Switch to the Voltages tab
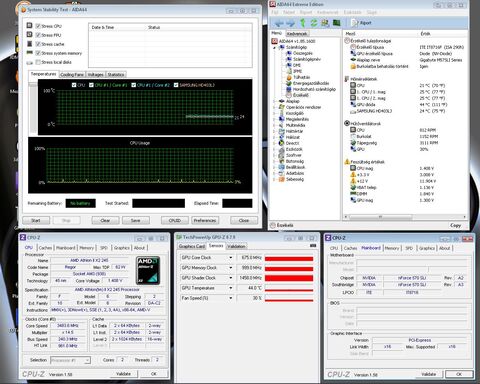Screen dimensions: 480x384 point(96,74)
